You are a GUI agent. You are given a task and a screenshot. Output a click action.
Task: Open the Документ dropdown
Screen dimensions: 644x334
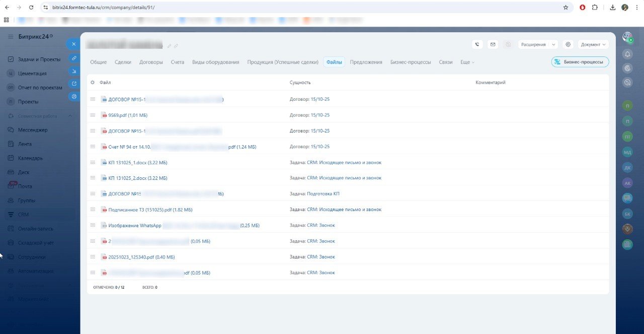pos(593,44)
